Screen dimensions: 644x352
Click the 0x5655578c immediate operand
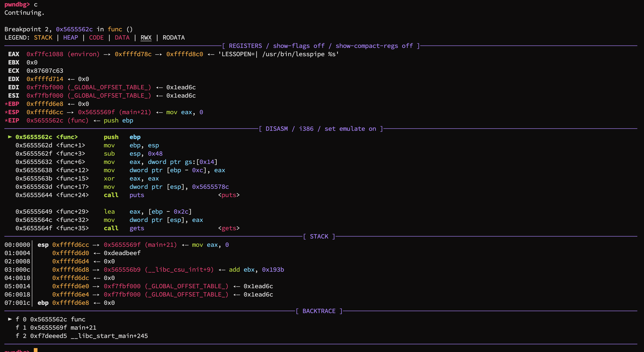(210, 187)
